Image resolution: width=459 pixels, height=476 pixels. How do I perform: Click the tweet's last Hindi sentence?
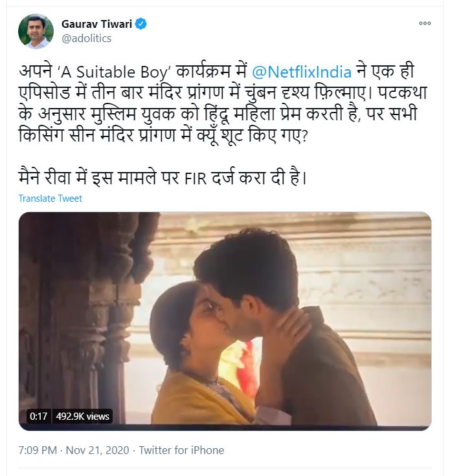(x=162, y=177)
